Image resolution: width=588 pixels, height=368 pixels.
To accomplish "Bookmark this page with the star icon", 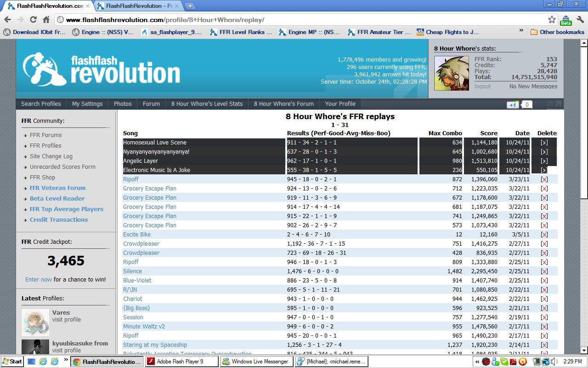I will [x=552, y=20].
